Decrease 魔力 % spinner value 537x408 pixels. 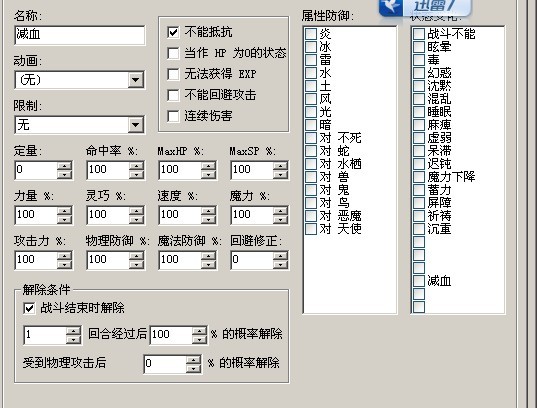pyautogui.click(x=280, y=219)
